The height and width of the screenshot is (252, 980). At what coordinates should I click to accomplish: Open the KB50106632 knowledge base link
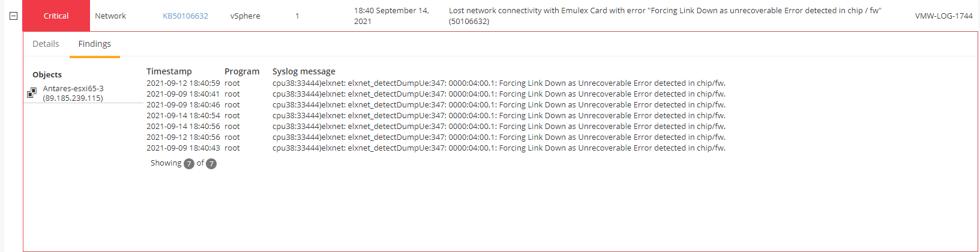pos(185,16)
